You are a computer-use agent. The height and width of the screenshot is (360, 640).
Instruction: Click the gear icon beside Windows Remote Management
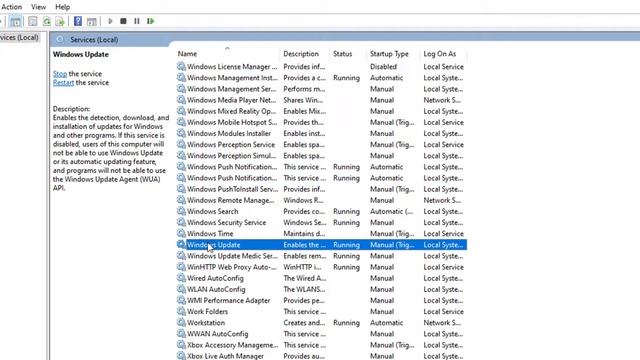tap(181, 200)
